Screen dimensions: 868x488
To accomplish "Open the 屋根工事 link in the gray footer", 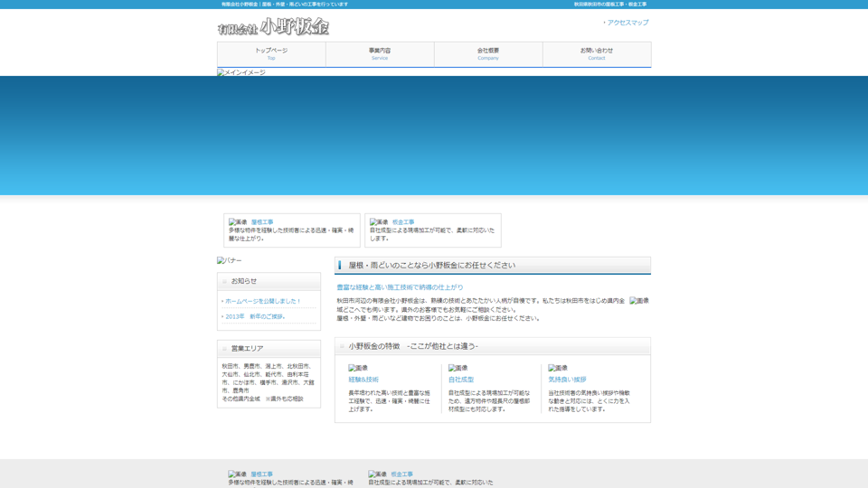I will point(261,474).
